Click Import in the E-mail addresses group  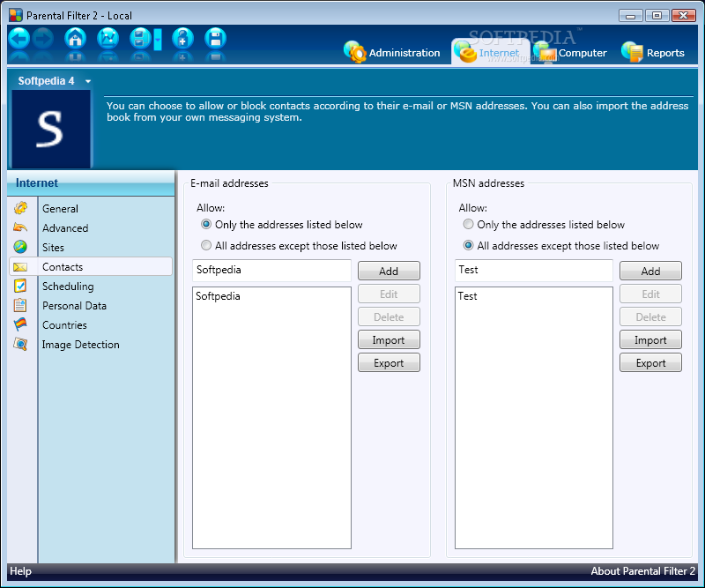[x=389, y=339]
